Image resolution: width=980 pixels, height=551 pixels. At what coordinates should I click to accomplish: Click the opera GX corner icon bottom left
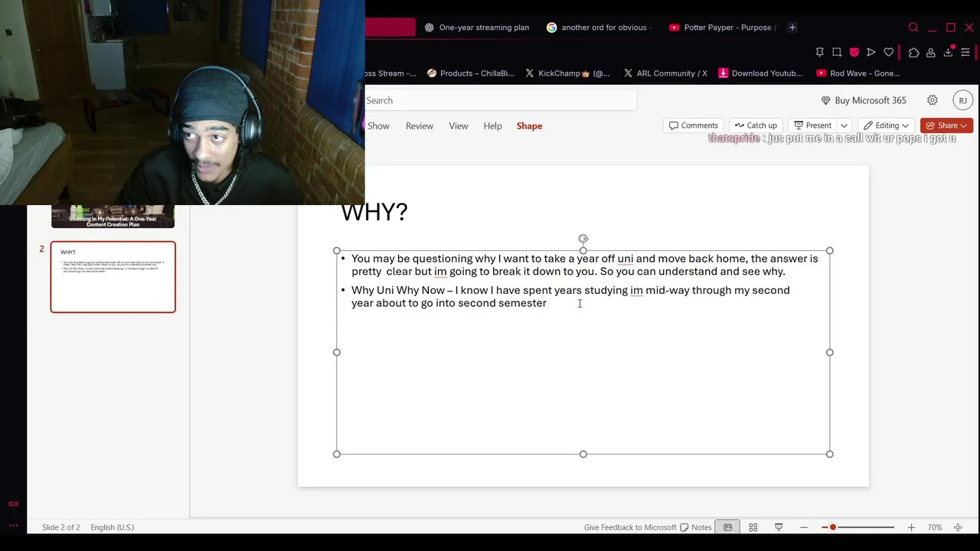13,504
